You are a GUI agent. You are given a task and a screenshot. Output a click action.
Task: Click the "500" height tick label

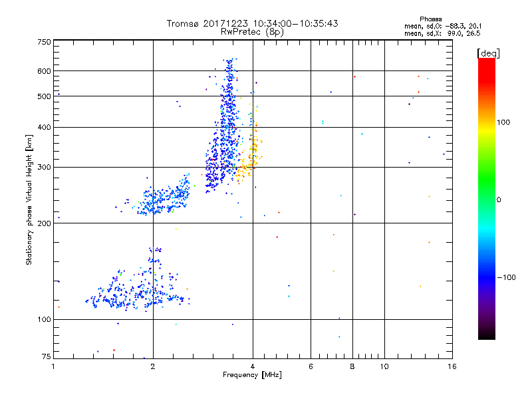[44, 96]
